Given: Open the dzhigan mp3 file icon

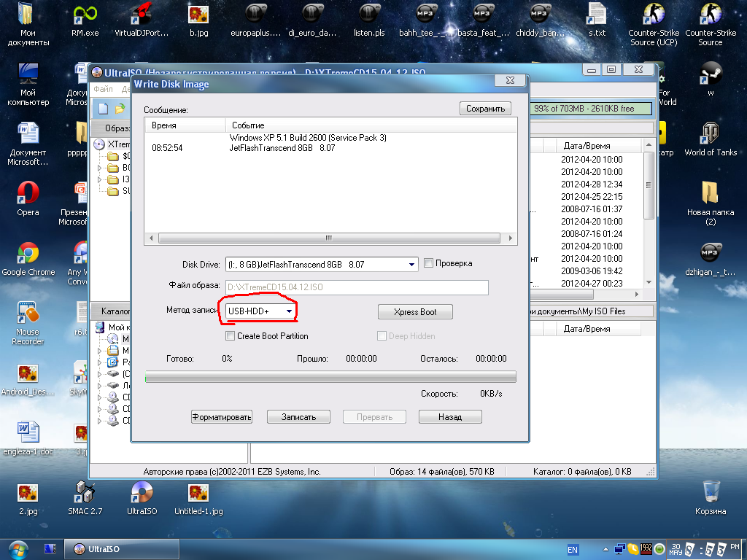Looking at the screenshot, I should (711, 259).
